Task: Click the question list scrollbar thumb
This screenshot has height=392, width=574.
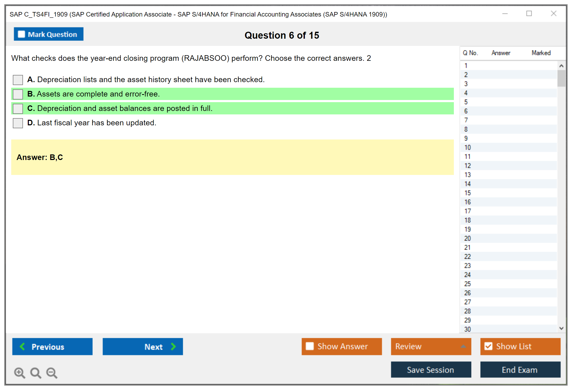Action: coord(561,78)
